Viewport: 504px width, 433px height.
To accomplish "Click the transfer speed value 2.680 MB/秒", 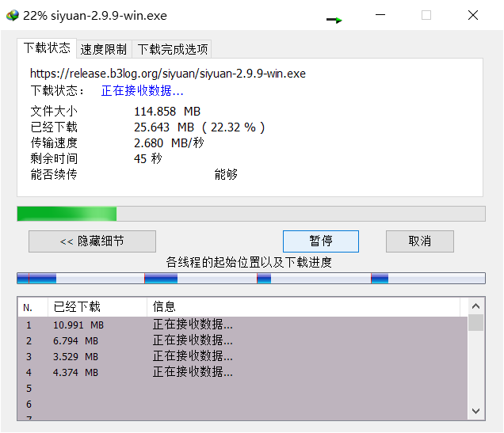I will click(x=169, y=142).
